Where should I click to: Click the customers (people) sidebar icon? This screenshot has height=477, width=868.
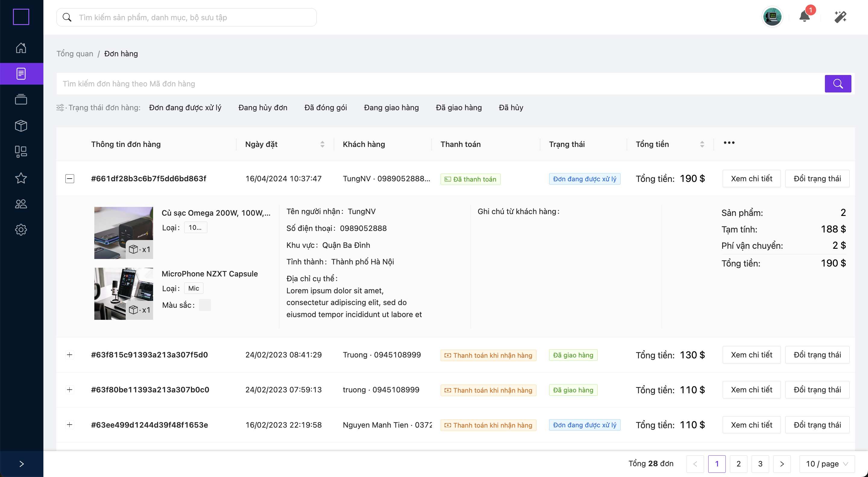click(x=21, y=204)
